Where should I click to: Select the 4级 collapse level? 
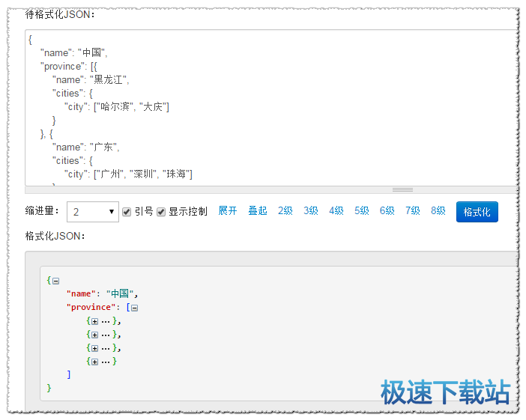(336, 211)
